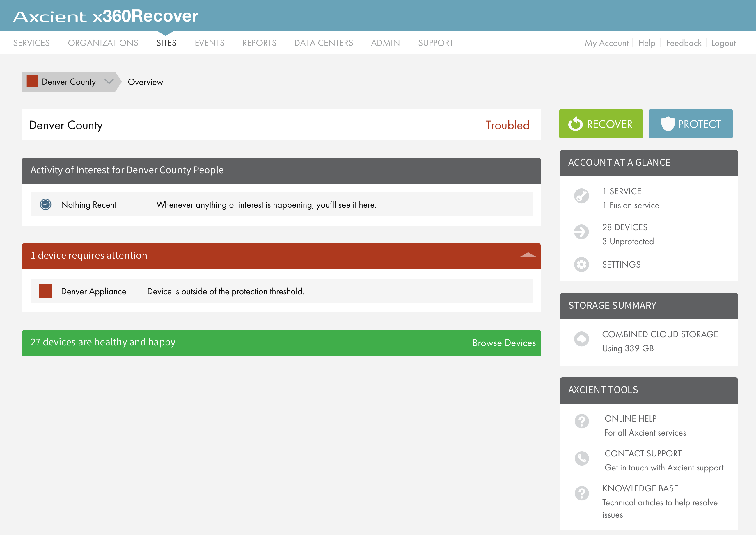The image size is (756, 535).
Task: Click the red Denver Appliance status square
Action: [45, 291]
